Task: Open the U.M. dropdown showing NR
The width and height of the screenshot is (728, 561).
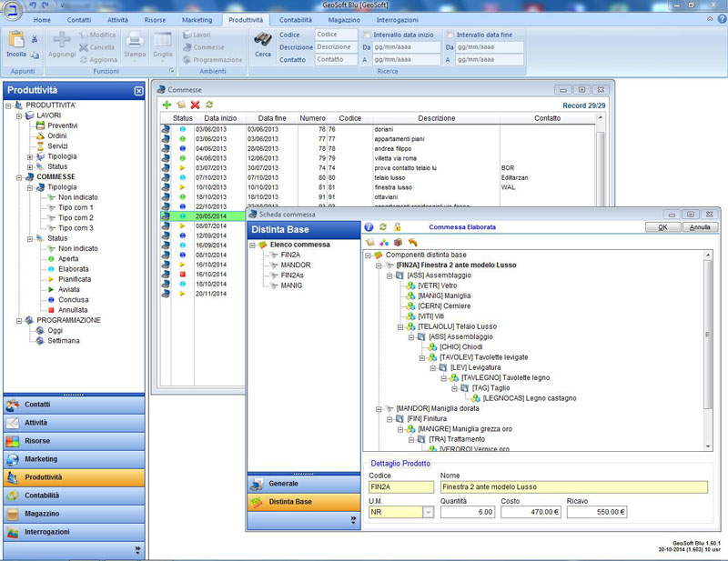Action: tap(428, 513)
